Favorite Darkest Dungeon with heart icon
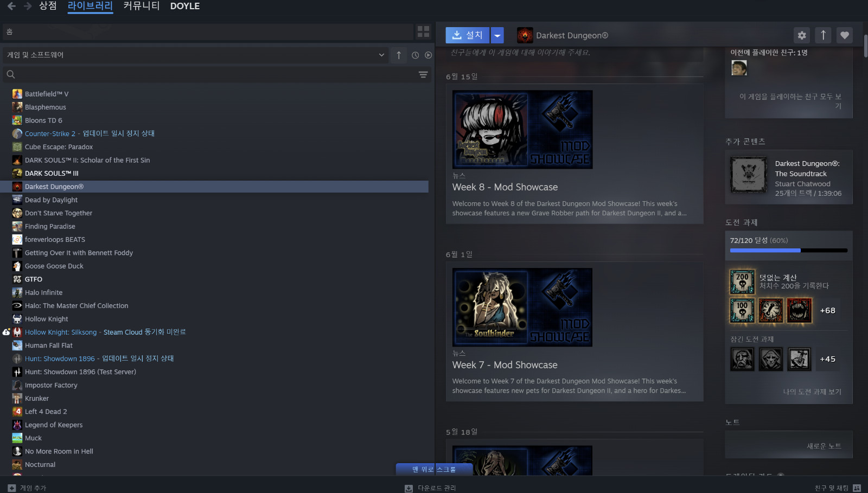This screenshot has width=868, height=493. (844, 35)
